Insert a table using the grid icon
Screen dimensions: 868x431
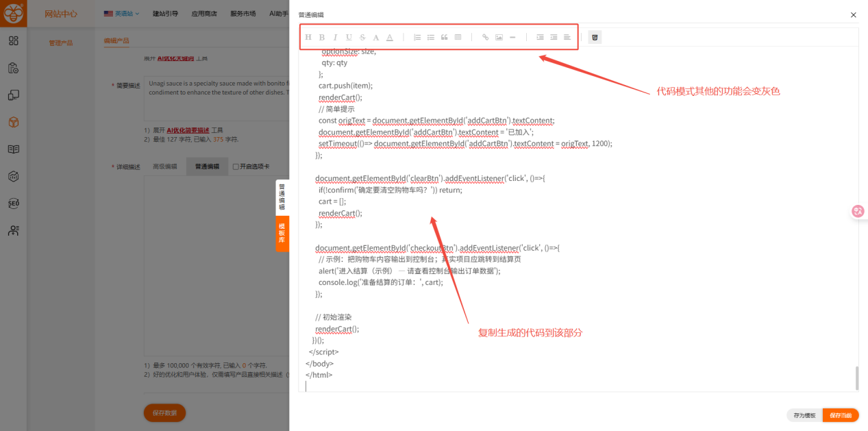click(458, 37)
